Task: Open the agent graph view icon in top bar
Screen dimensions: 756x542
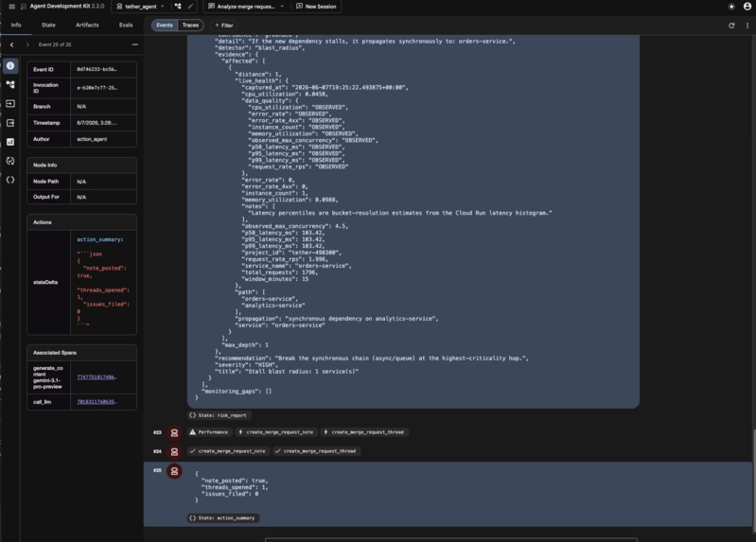Action: coord(178,7)
